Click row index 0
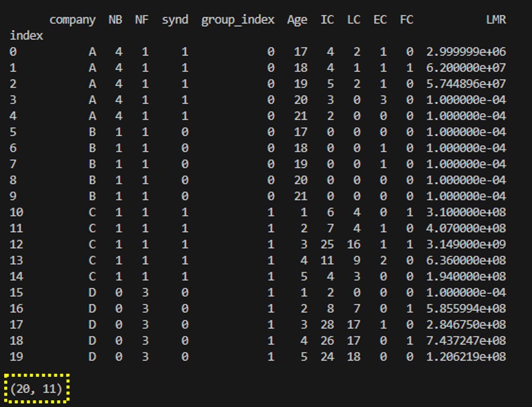This screenshot has height=407, width=532. (x=13, y=52)
